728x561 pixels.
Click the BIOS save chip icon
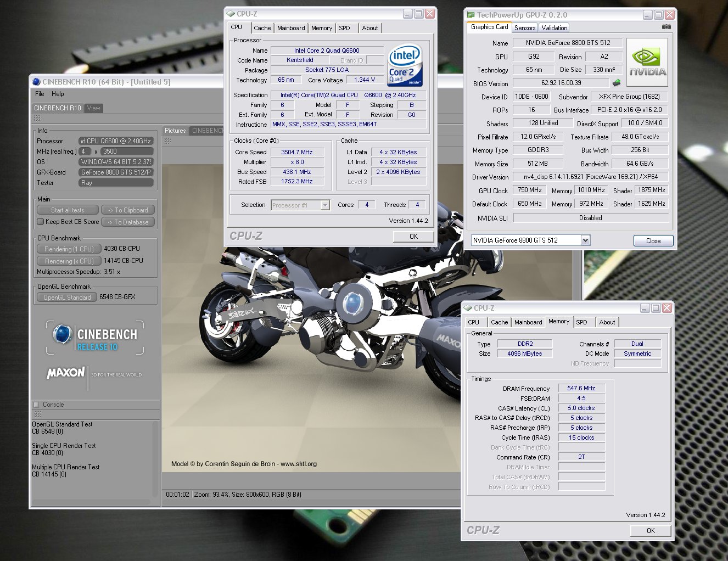(x=617, y=83)
